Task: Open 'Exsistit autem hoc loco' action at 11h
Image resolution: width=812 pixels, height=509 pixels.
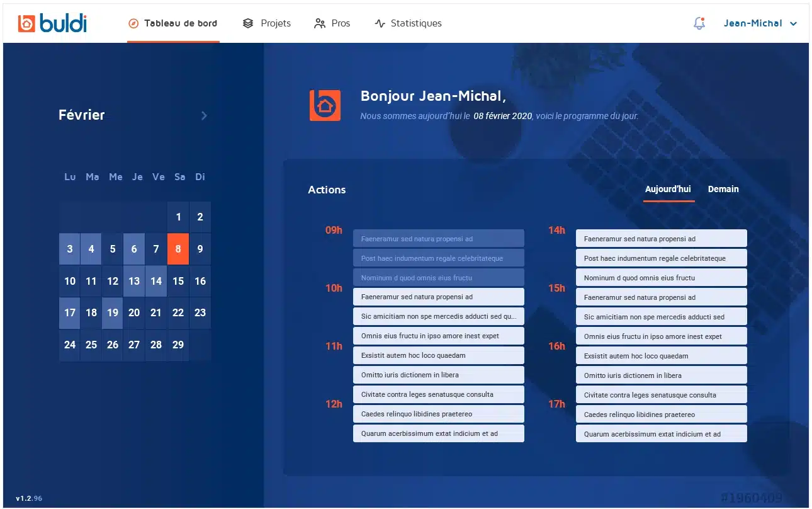Action: point(439,355)
